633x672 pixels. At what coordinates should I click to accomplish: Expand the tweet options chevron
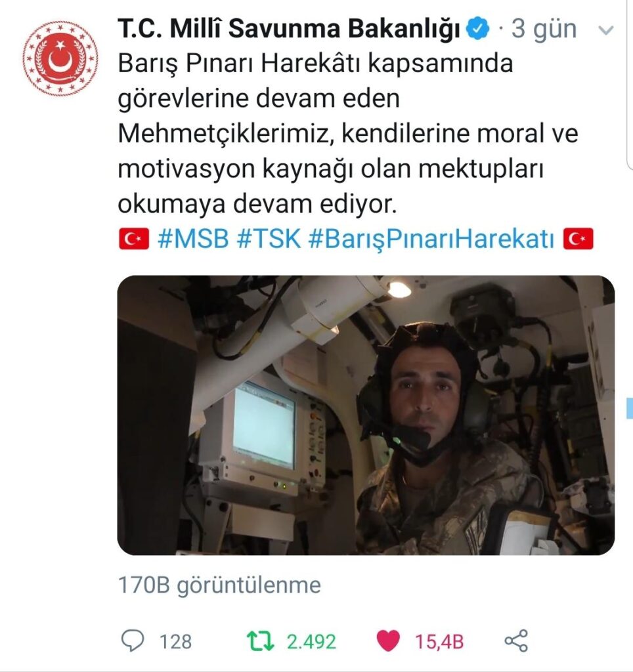click(605, 30)
